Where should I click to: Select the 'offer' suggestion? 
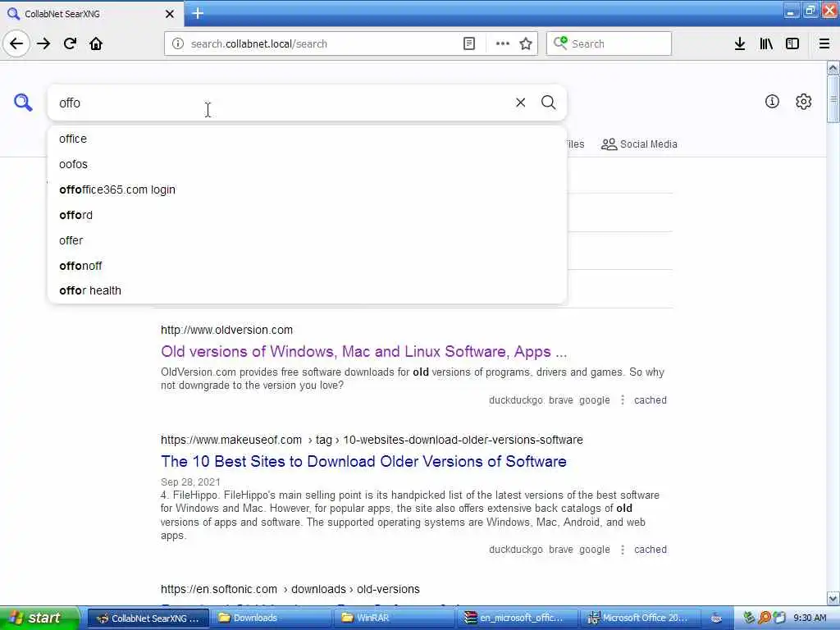[x=307, y=240]
